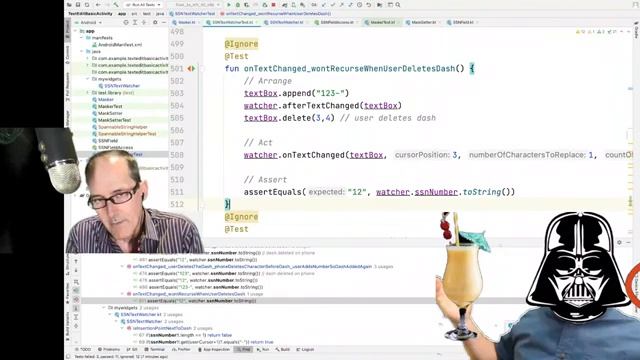Hide the Project panel with minus icon
This screenshot has width=640, height=360.
pos(164,22)
